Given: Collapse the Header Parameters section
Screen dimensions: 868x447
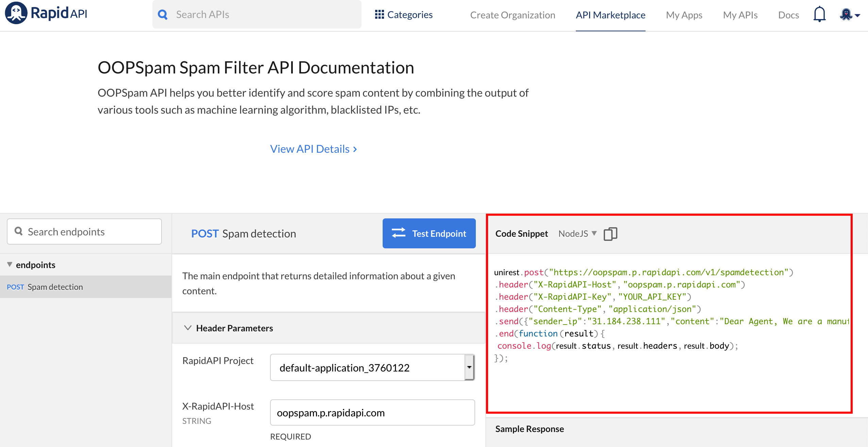Looking at the screenshot, I should (188, 328).
